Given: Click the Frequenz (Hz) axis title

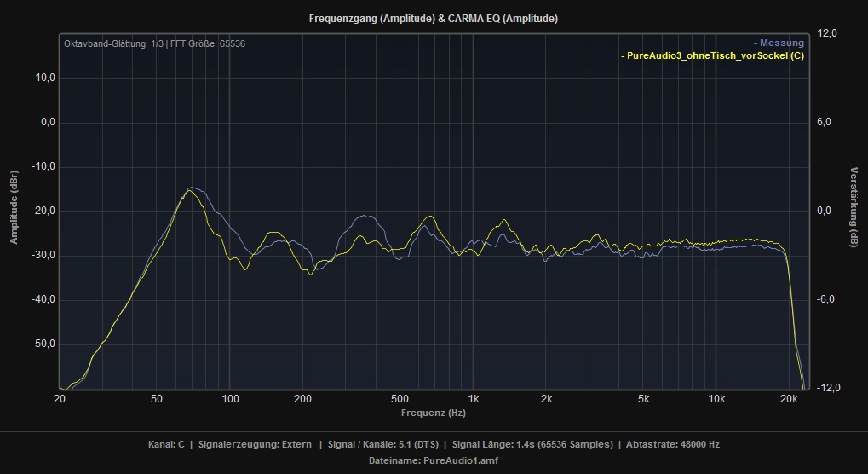Looking at the screenshot, I should coord(434,413).
